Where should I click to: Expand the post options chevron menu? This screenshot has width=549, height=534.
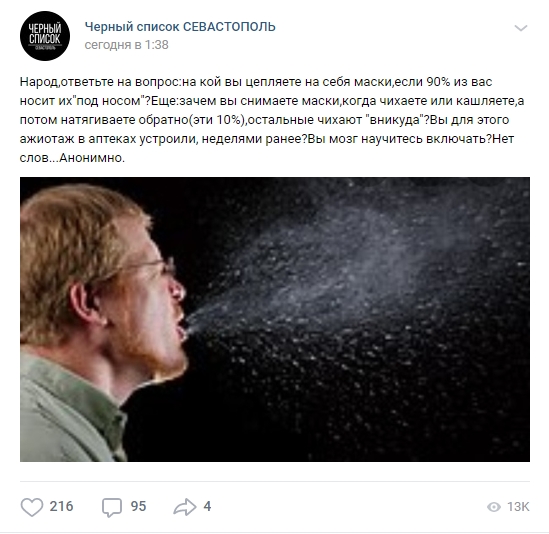(x=521, y=28)
